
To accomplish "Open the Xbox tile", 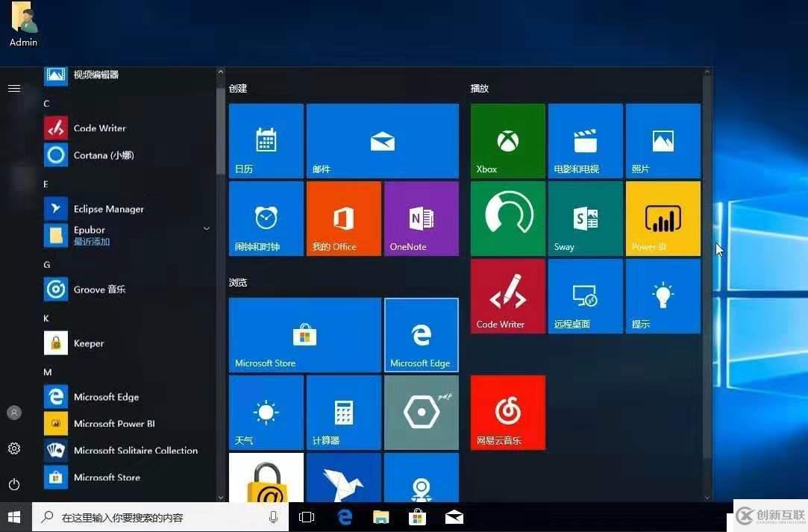I will pos(507,140).
